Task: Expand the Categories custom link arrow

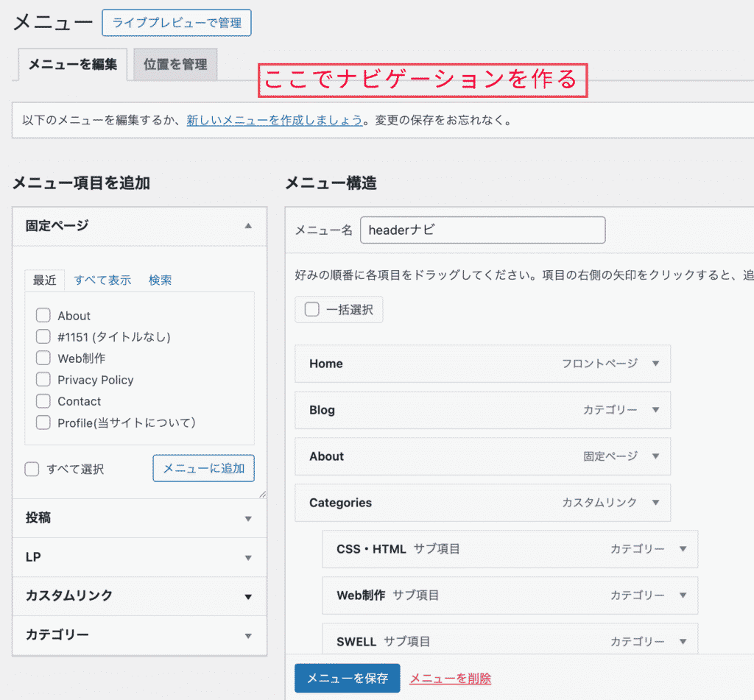Action: [x=655, y=503]
